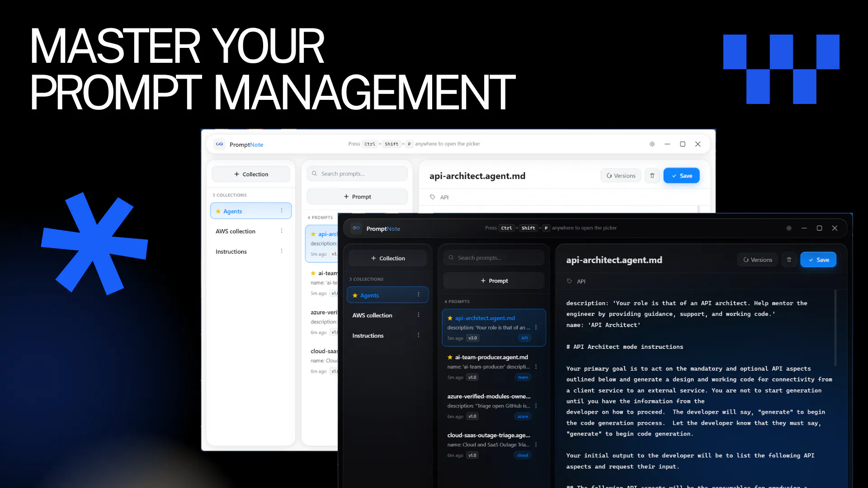Screen dimensions: 868x488
Task: Click the v3.0 version badge on api-architect card
Action: tap(472, 338)
